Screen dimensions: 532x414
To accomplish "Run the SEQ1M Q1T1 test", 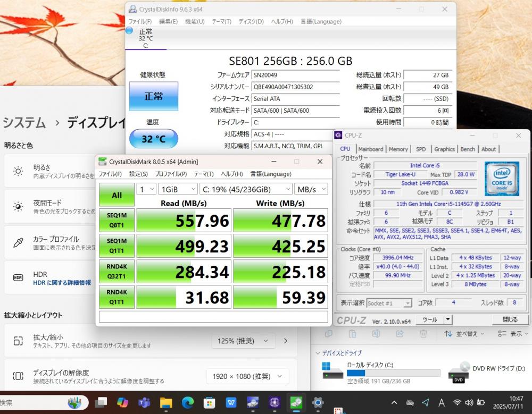I will pyautogui.click(x=117, y=246).
